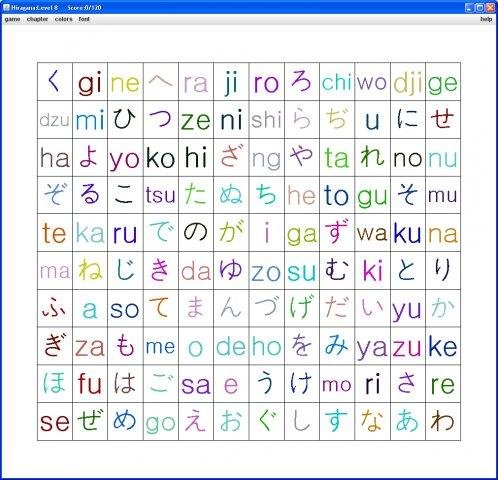498x480 pixels.
Task: Select the ふ hiragana tile
Action: tap(55, 308)
